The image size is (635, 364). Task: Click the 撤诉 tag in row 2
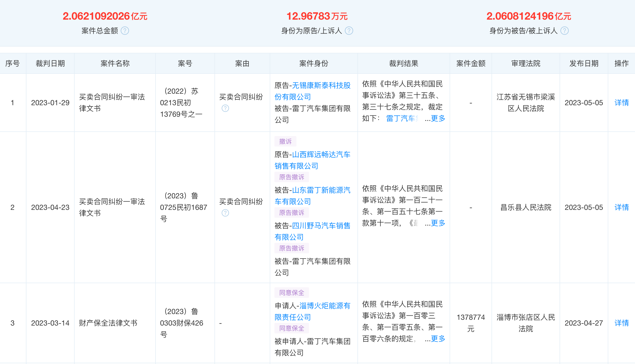285,141
